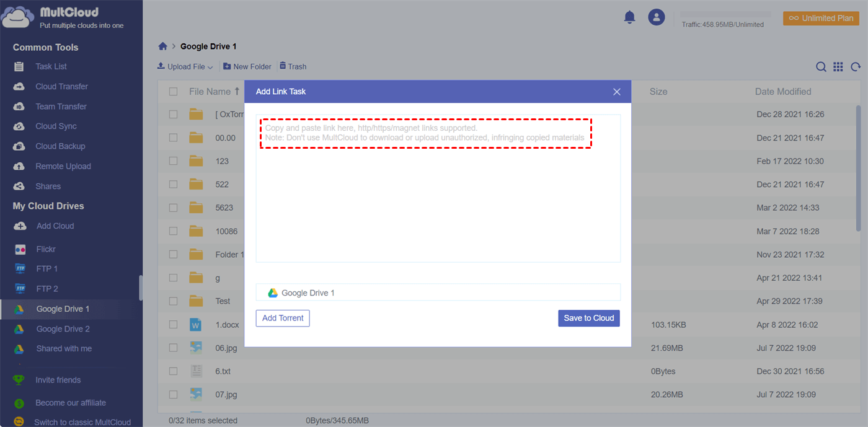
Task: Sort by the Size column header
Action: (x=658, y=91)
